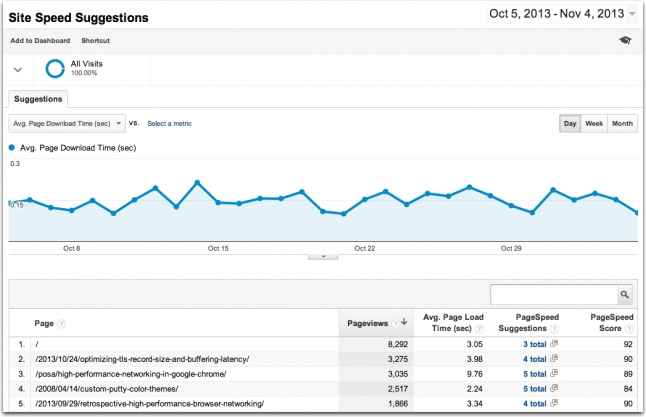
Task: Select the Suggestions tab
Action: coord(38,99)
